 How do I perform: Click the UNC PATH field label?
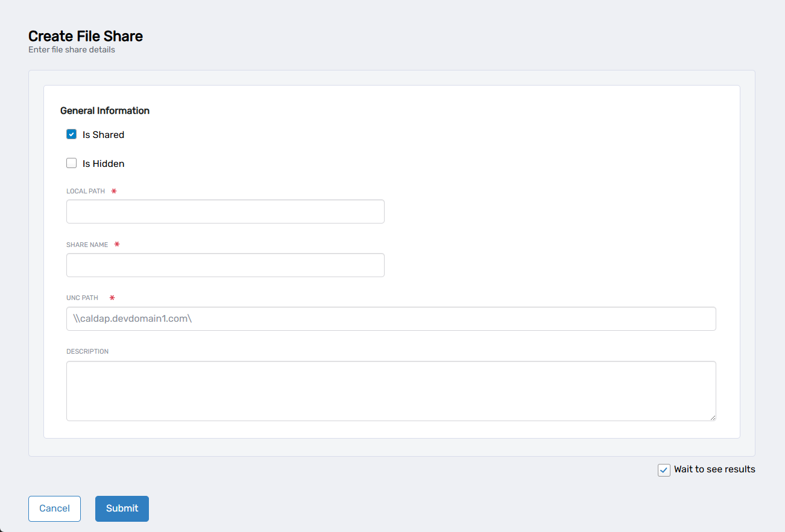(x=82, y=298)
